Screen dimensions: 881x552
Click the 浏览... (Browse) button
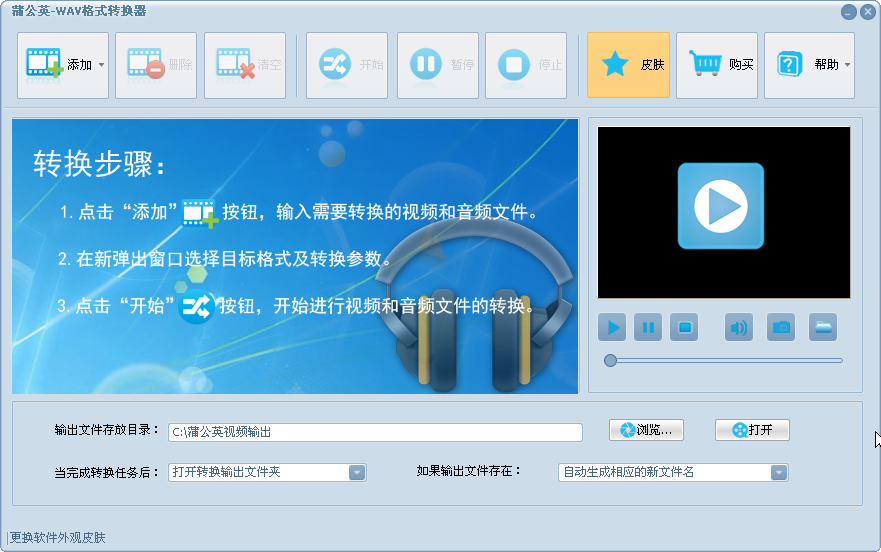coord(647,430)
